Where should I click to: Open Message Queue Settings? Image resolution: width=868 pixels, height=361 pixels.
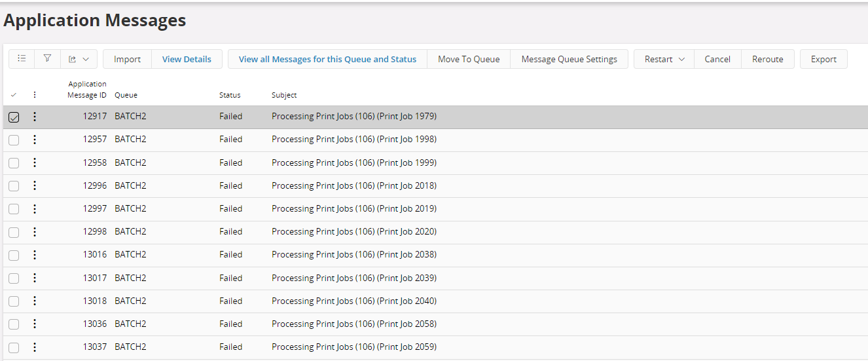pyautogui.click(x=569, y=59)
